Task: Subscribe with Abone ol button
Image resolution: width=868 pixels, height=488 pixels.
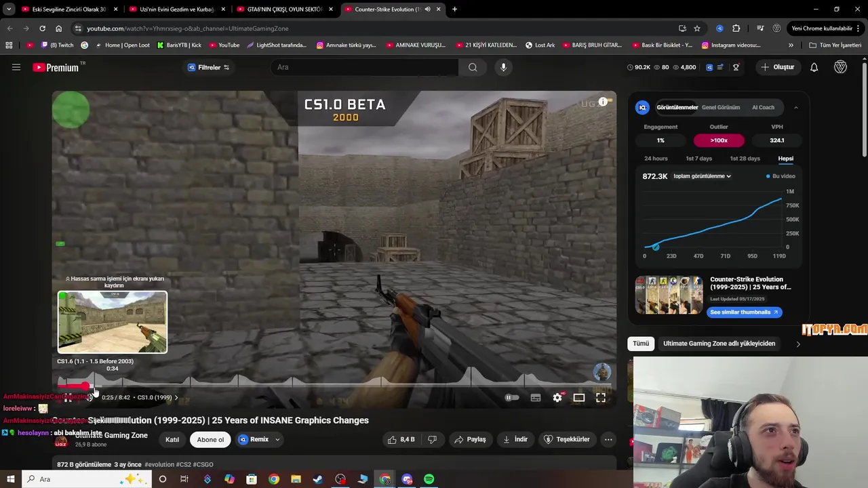Action: coord(210,440)
